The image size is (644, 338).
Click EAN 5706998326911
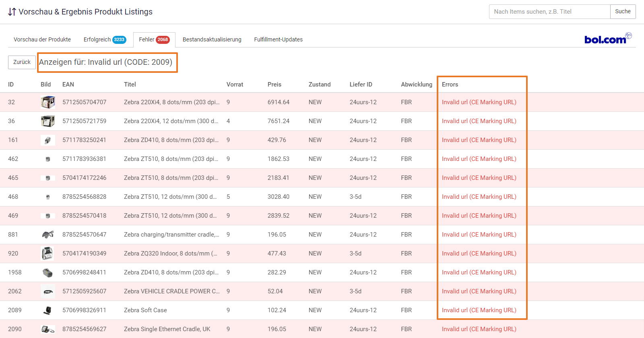pyautogui.click(x=85, y=310)
